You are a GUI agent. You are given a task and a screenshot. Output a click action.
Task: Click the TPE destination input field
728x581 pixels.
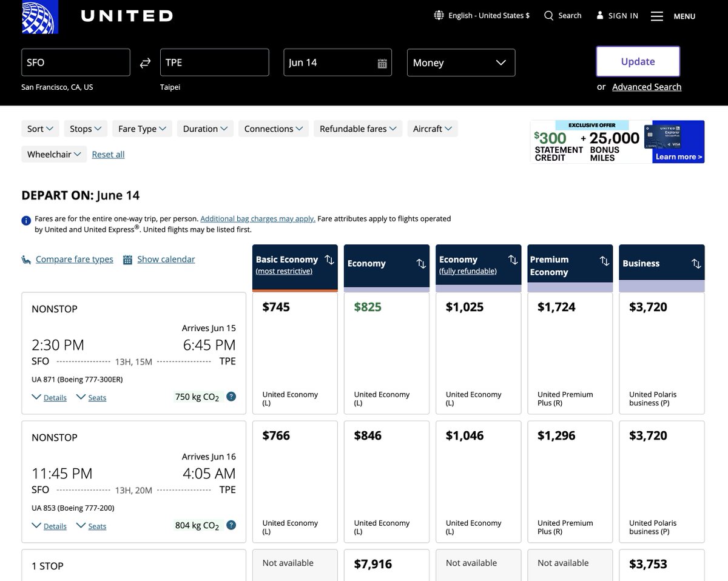215,62
